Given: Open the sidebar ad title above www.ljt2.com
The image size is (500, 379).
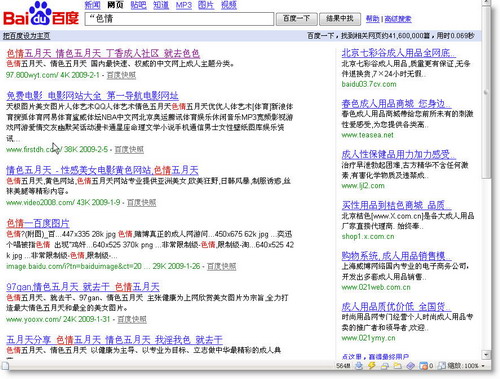Looking at the screenshot, I should coord(399,154).
